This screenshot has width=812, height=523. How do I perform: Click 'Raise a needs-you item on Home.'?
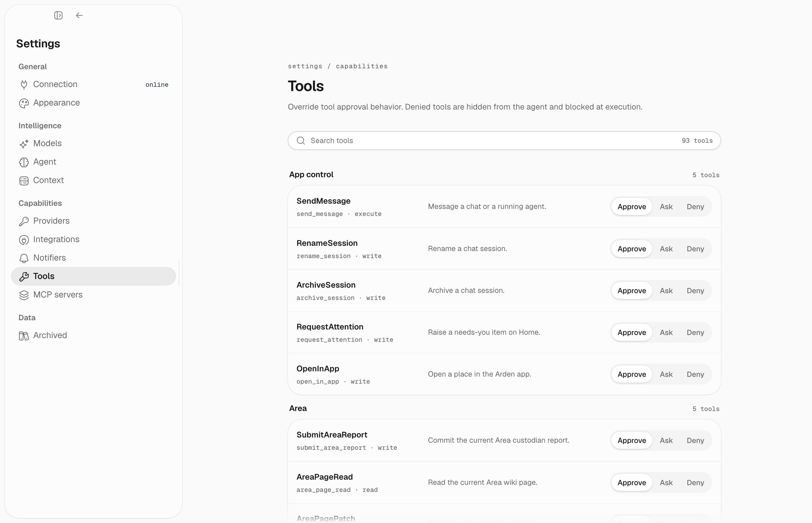point(484,332)
